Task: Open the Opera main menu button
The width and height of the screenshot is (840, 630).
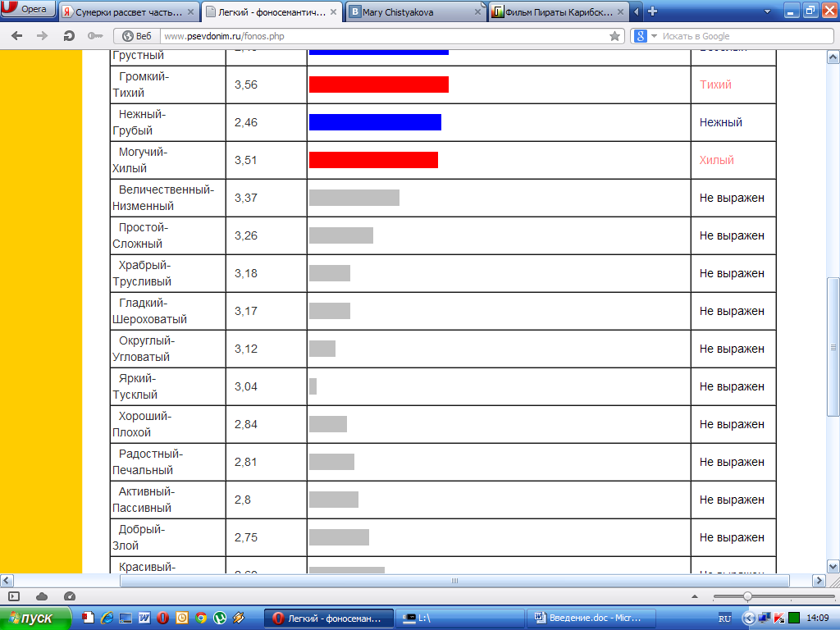Action: (28, 8)
